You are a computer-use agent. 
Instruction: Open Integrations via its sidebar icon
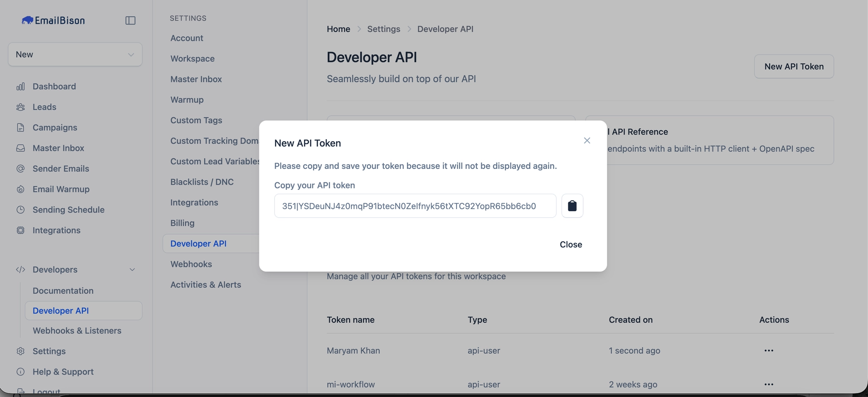(21, 230)
